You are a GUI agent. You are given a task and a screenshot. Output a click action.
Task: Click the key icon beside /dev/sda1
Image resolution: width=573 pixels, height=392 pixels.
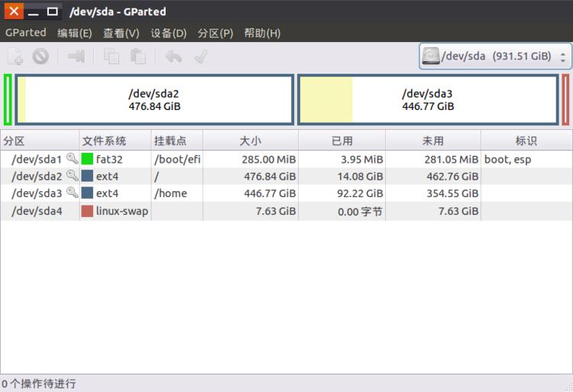(72, 159)
